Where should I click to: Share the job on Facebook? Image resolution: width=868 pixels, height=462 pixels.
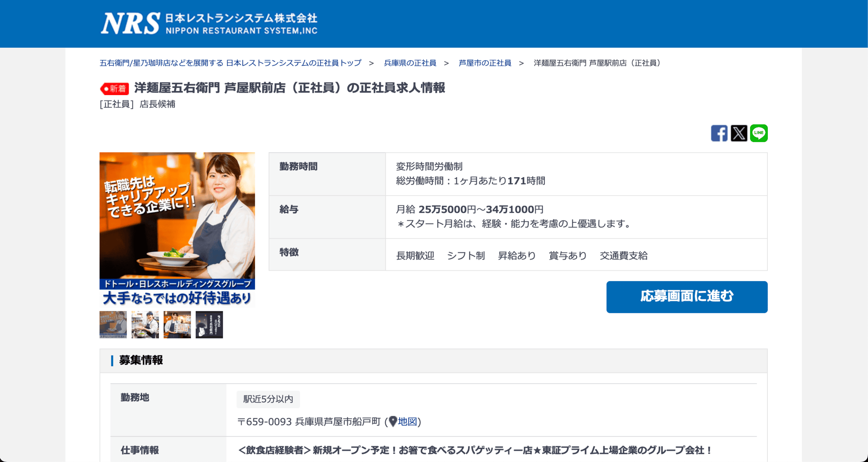tap(719, 133)
